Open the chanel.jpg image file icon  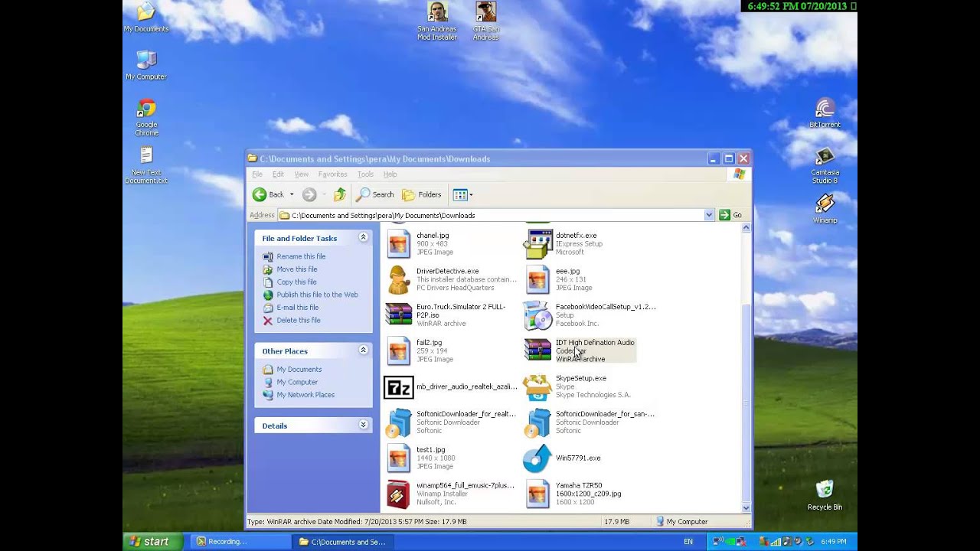pos(398,243)
